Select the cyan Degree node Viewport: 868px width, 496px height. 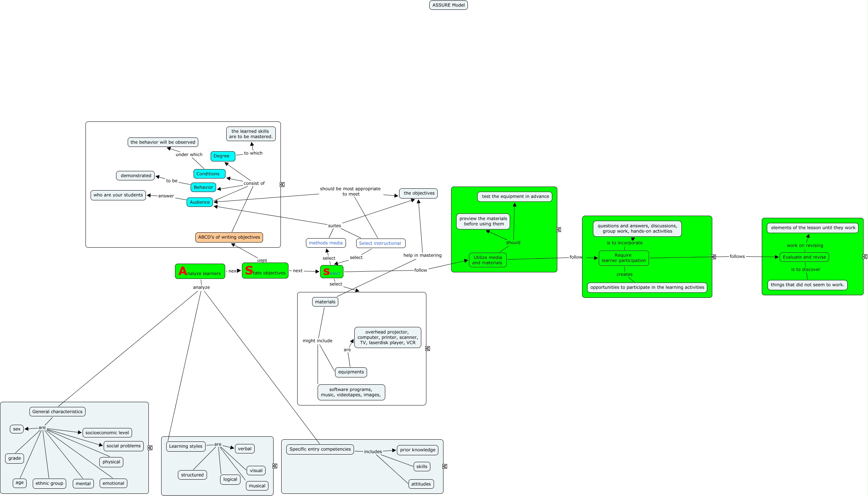click(x=223, y=156)
